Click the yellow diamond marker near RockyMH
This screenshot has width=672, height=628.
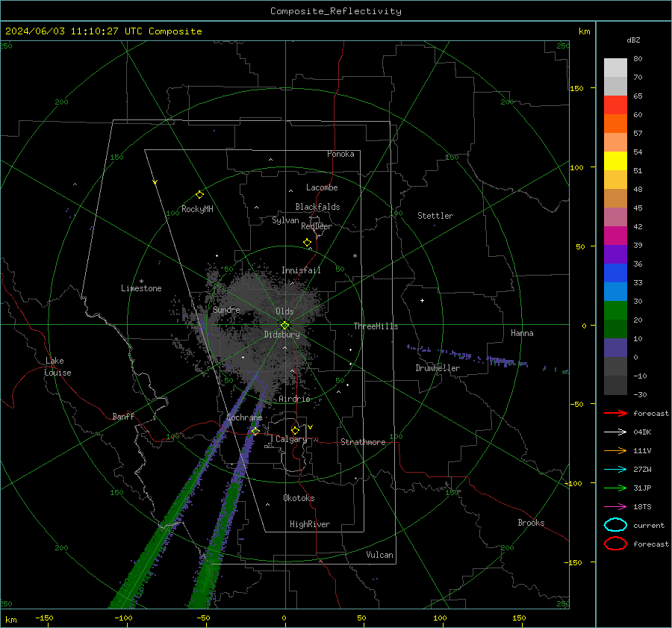[199, 195]
